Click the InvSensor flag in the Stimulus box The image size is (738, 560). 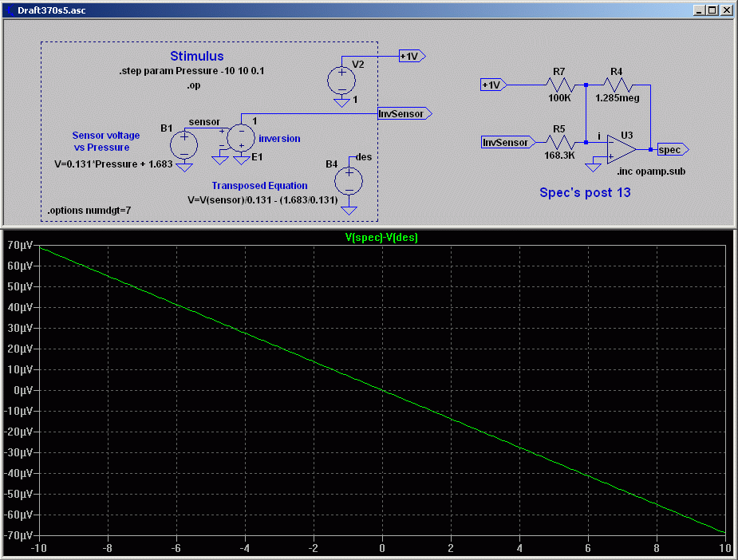tap(405, 113)
